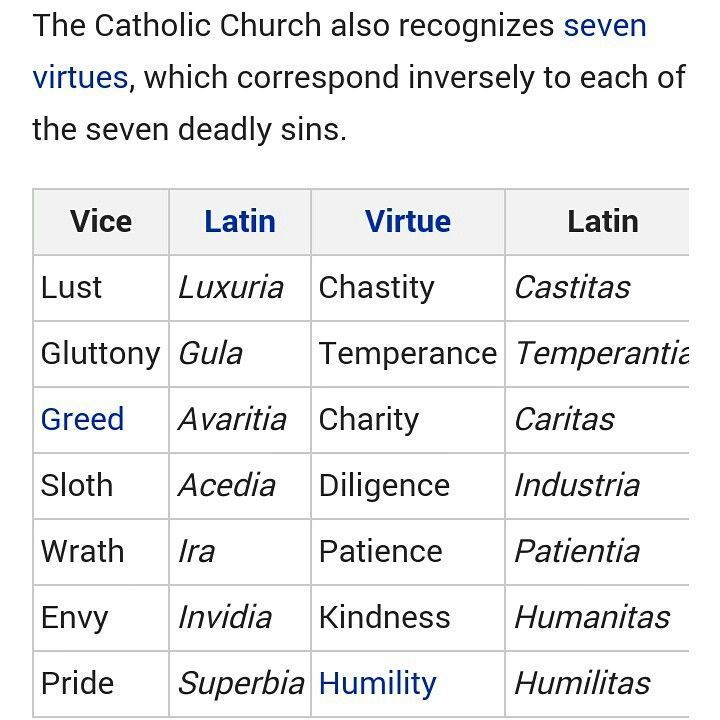This screenshot has width=720, height=720.
Task: Select the Ira cell in Wrath row
Action: click(240, 552)
